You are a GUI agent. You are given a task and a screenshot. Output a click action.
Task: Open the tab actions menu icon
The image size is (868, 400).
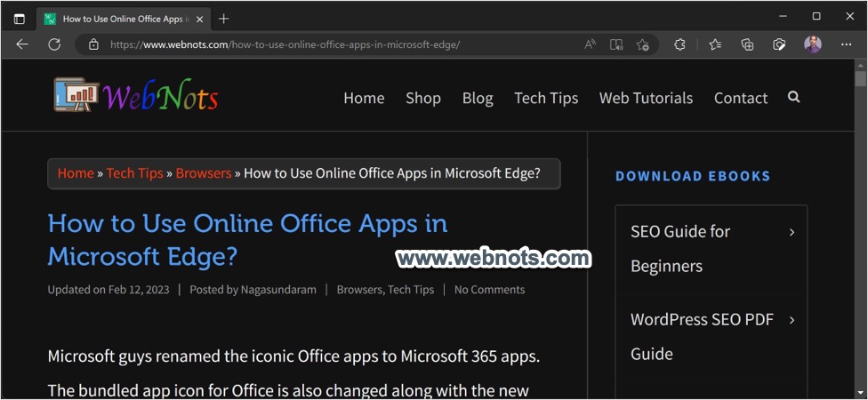point(20,19)
